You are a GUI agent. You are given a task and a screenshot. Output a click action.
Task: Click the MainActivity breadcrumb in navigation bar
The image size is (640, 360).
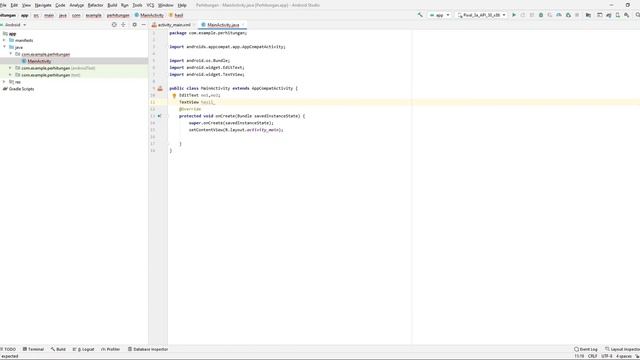coord(149,15)
